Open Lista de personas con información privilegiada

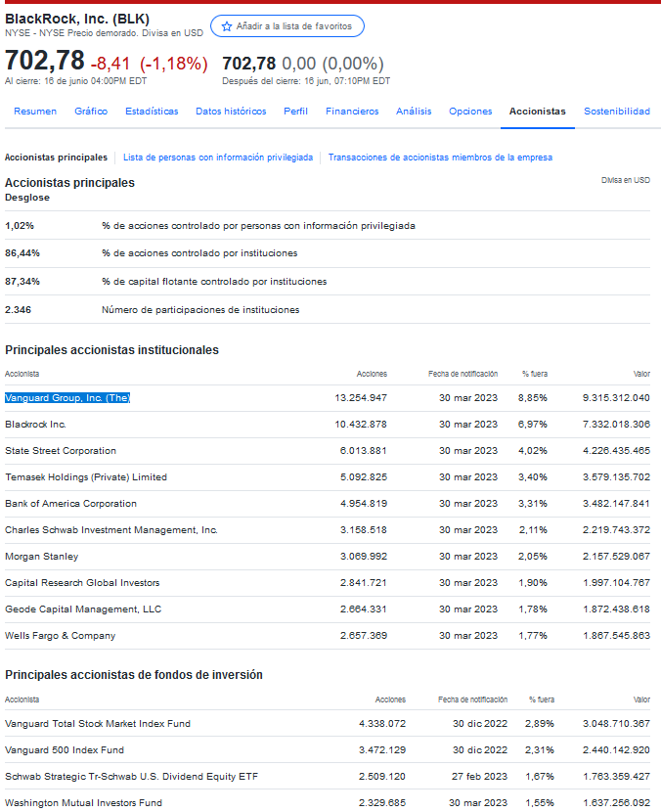click(218, 158)
